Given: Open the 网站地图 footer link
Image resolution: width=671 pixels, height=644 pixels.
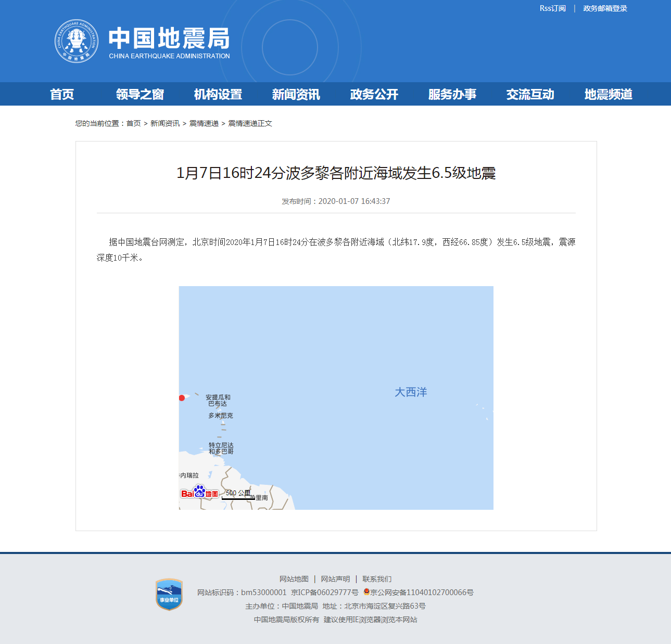Looking at the screenshot, I should coord(294,579).
